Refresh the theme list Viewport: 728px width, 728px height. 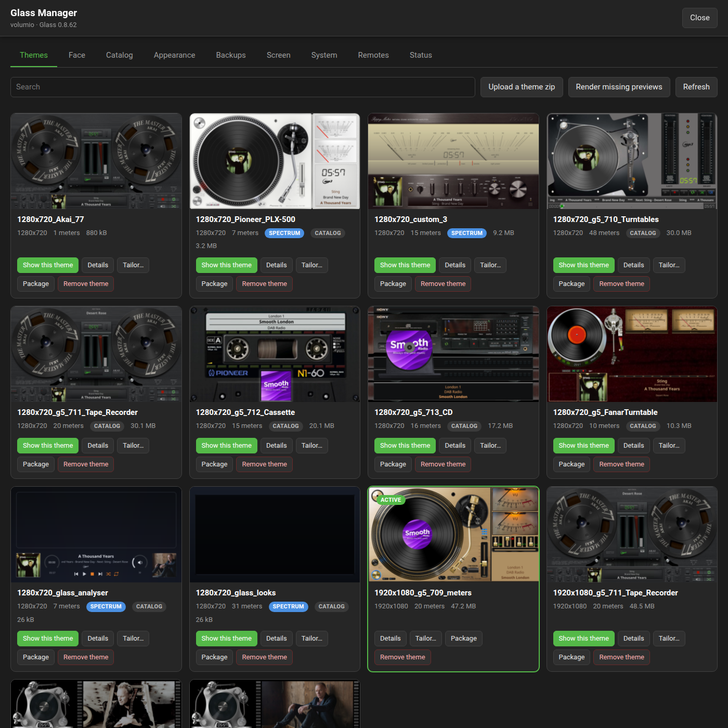coord(696,87)
